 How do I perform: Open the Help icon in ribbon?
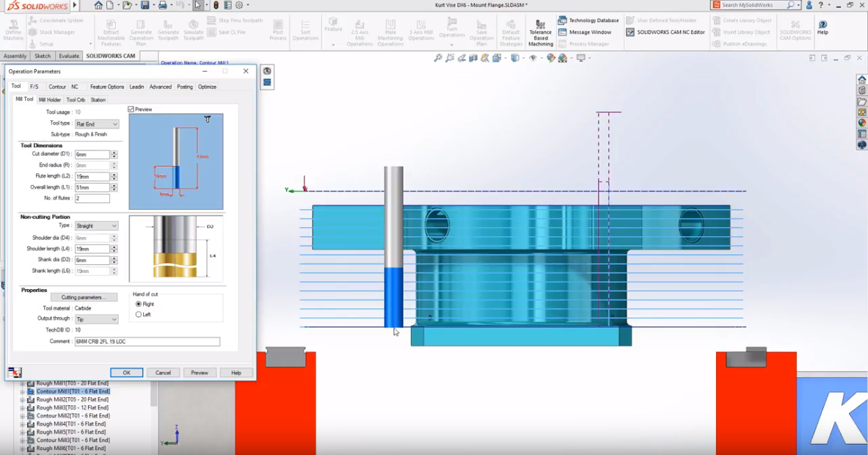[x=823, y=28]
